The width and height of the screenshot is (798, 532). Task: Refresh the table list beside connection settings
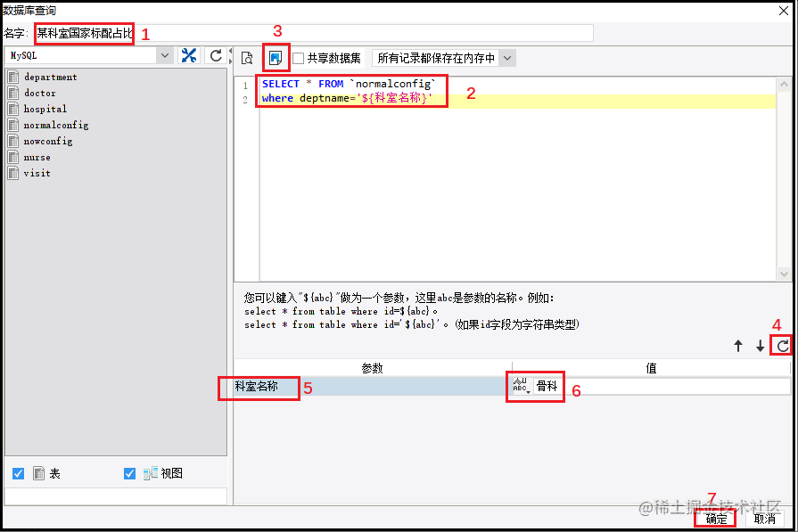[x=216, y=55]
